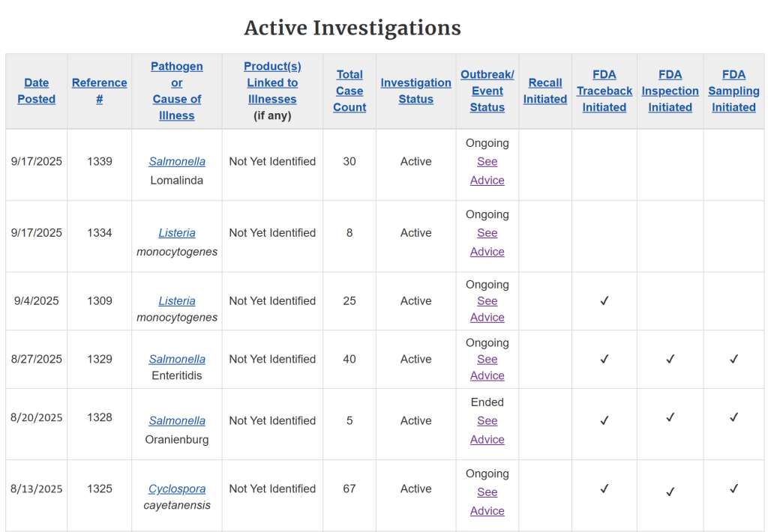Click FDA Inspection Initiated column header

point(670,91)
